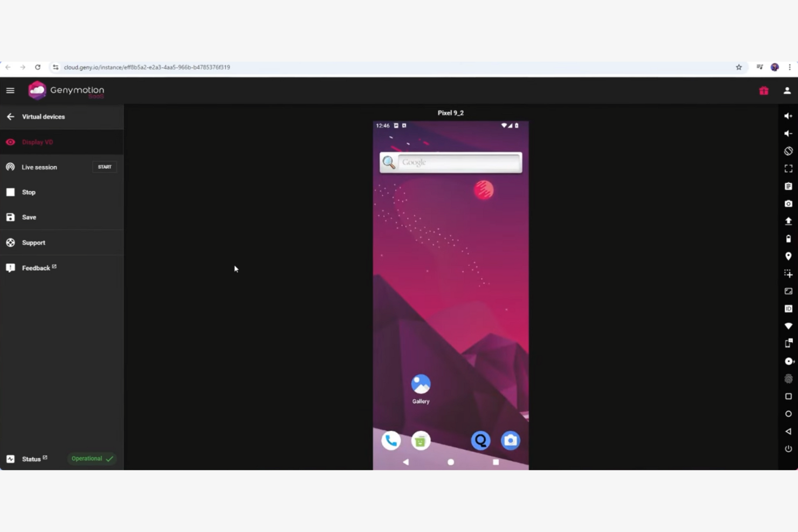Toggle the Display VD visibility eye

tap(10, 142)
